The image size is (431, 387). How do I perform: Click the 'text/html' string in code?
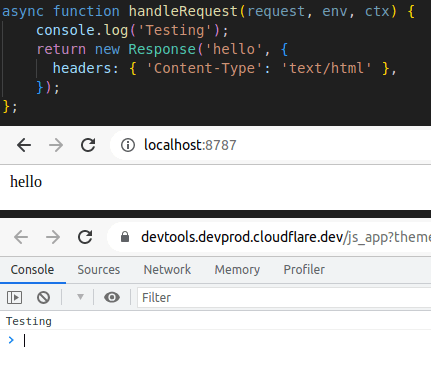tap(327, 68)
